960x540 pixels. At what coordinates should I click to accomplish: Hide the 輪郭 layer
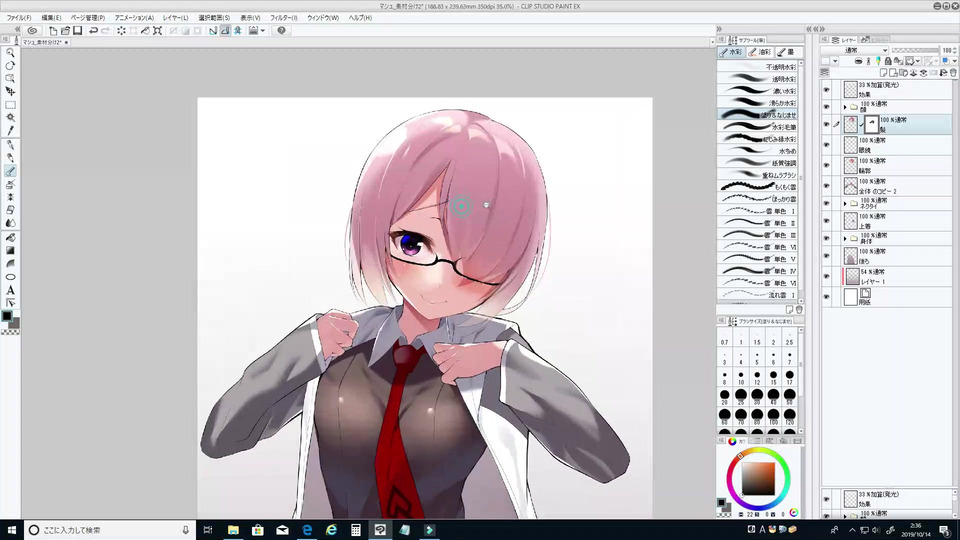coord(827,165)
